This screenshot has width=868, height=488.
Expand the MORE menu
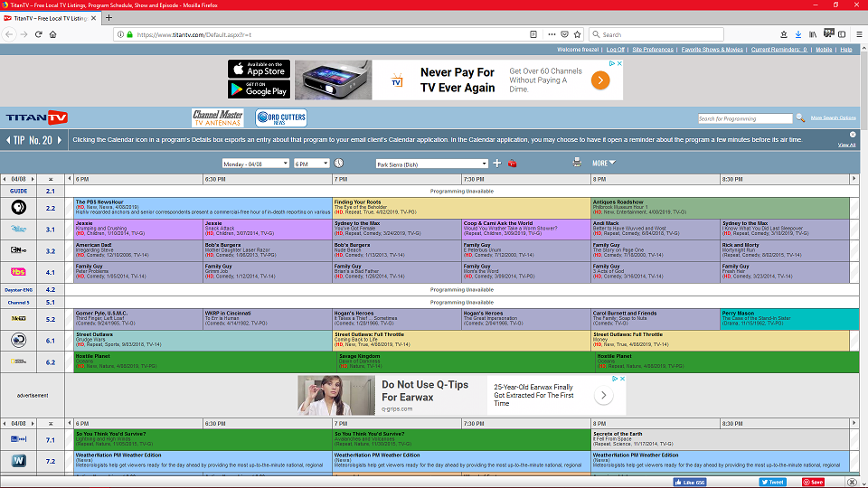click(603, 164)
